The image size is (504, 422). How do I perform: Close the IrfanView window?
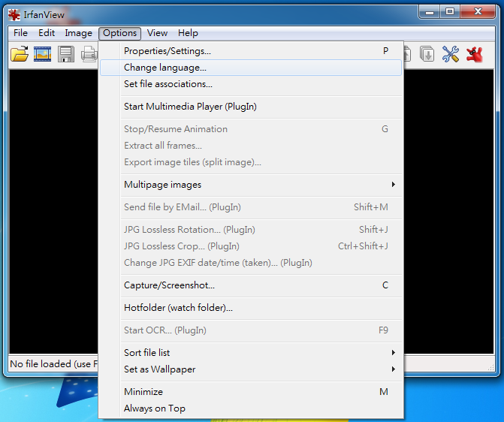point(478,12)
